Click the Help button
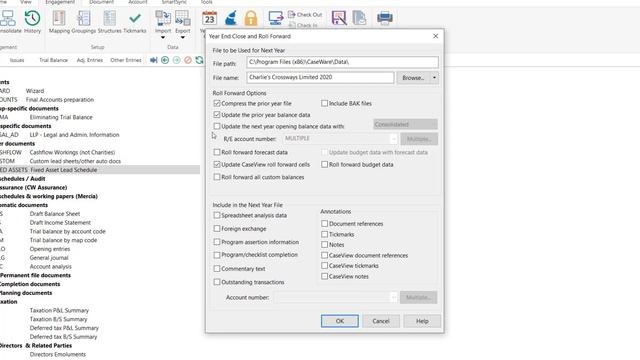Viewport: 640px width, 360px height. coord(422,321)
